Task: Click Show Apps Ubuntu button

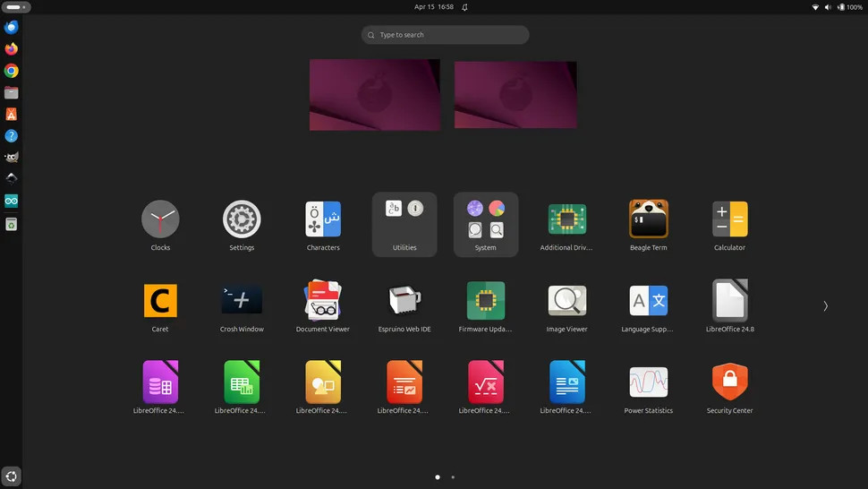Action: tap(11, 476)
